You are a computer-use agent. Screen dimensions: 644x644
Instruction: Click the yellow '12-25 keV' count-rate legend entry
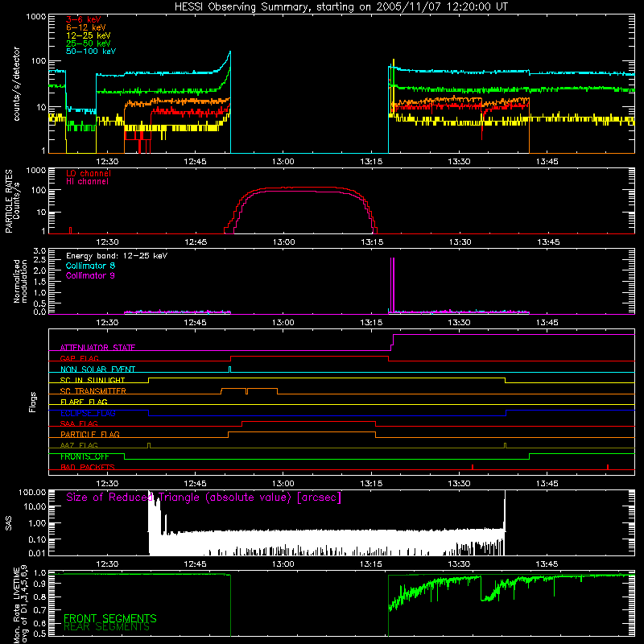(x=89, y=35)
